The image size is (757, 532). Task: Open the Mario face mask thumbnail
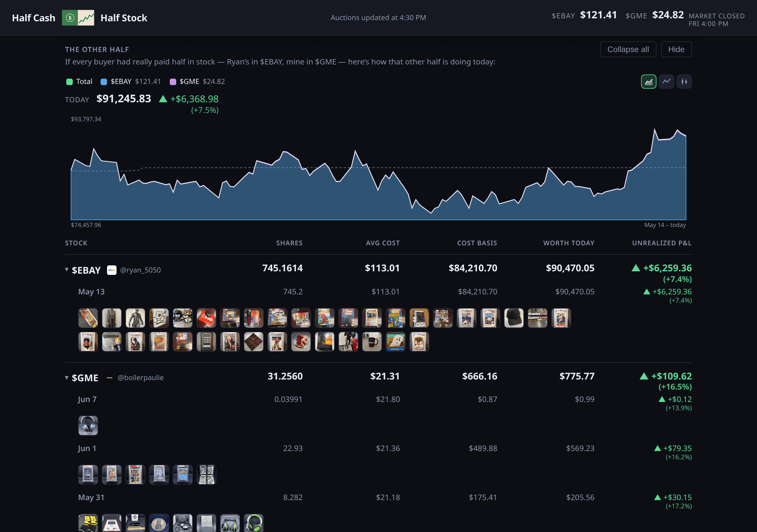click(301, 342)
